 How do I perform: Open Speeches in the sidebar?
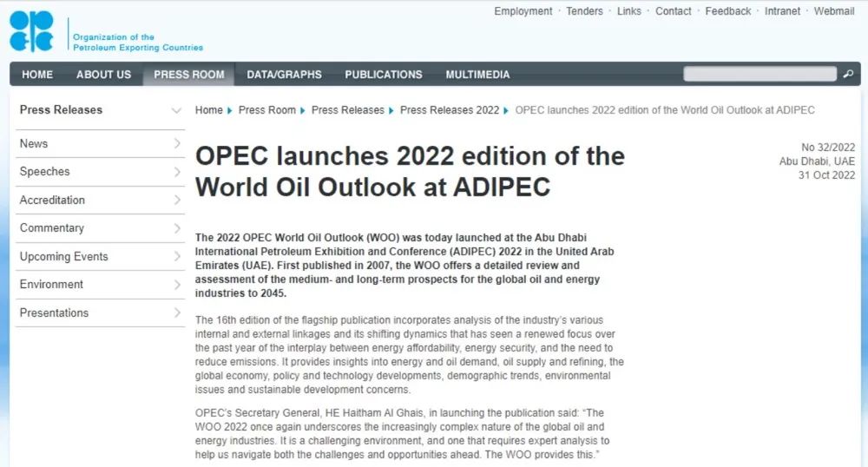tap(45, 172)
